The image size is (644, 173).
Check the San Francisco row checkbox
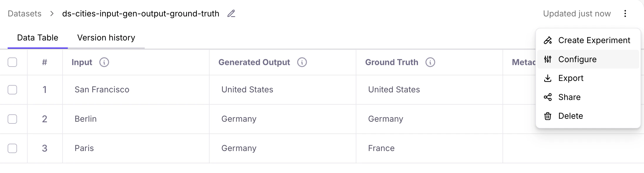(12, 90)
